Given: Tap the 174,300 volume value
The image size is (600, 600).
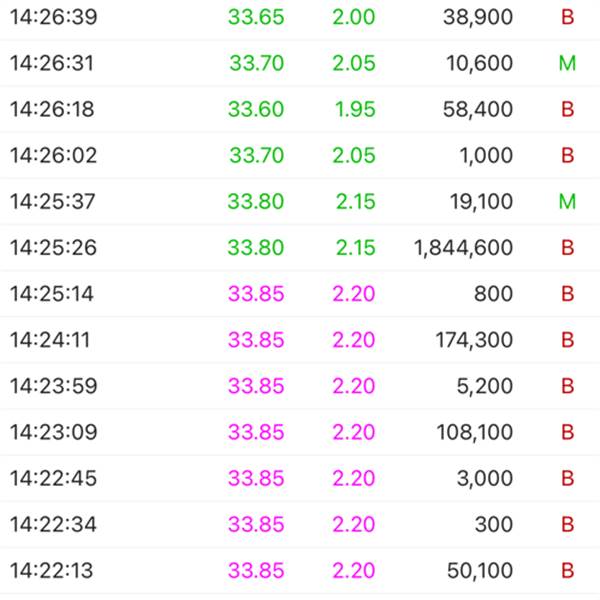Looking at the screenshot, I should pyautogui.click(x=474, y=340).
